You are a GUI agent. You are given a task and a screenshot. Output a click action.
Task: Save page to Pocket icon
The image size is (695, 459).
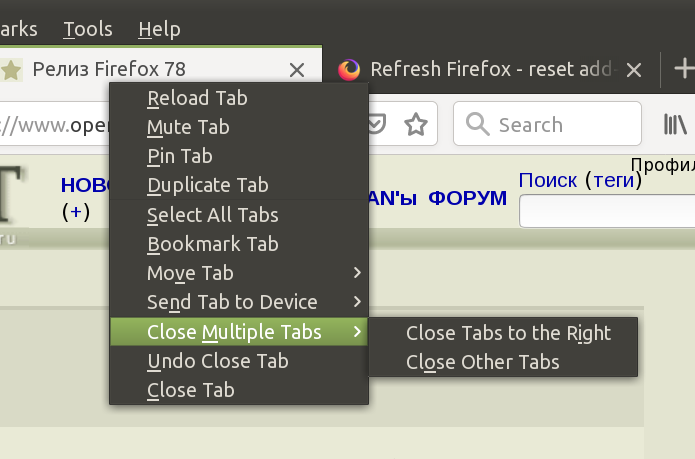(x=376, y=125)
